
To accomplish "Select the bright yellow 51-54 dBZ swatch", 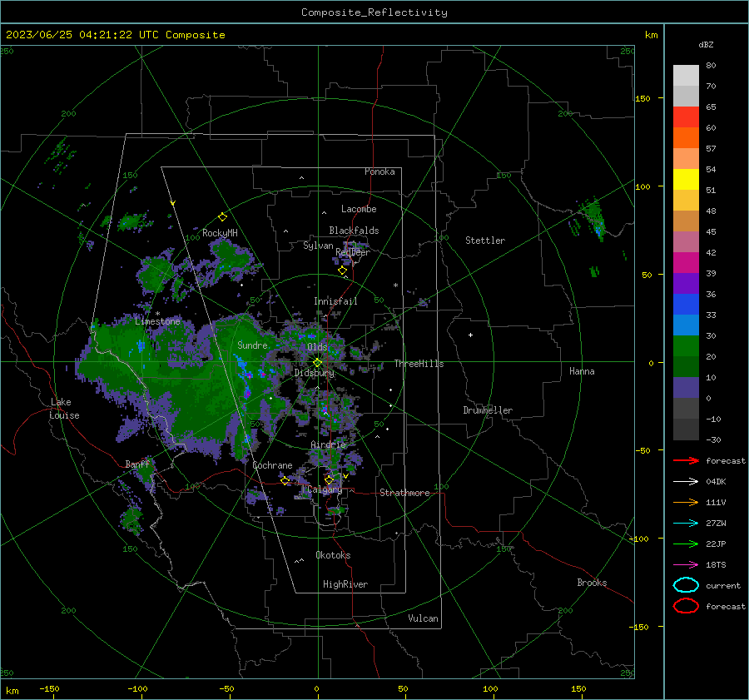I will click(x=686, y=179).
